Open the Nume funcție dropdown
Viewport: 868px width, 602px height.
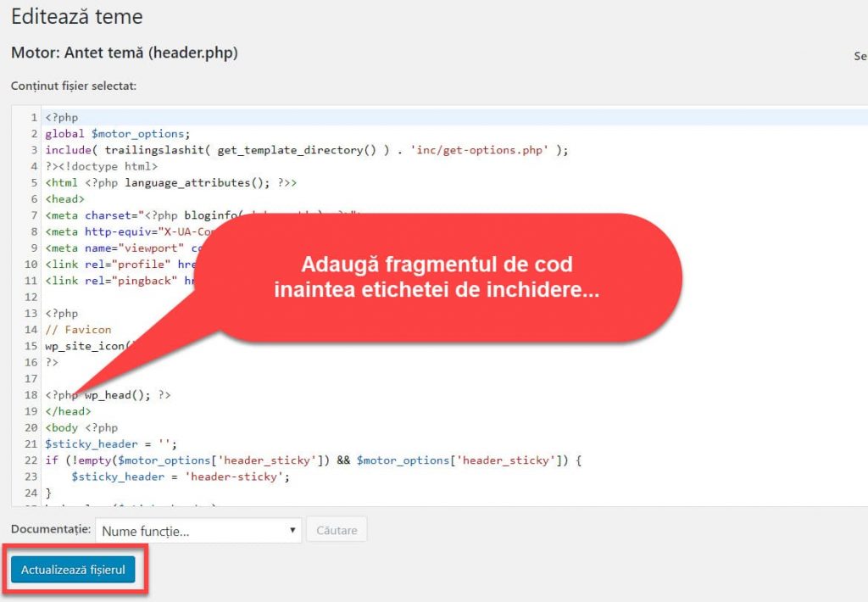click(197, 531)
